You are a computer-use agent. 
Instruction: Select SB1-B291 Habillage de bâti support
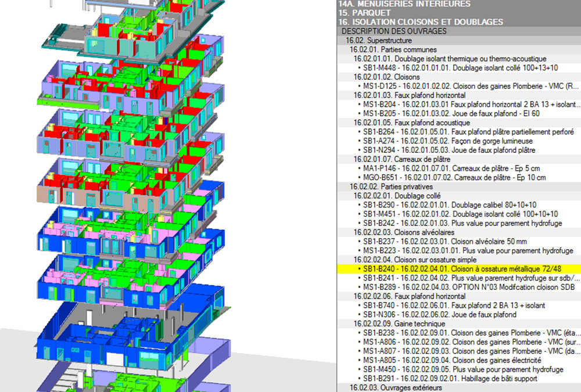459,379
